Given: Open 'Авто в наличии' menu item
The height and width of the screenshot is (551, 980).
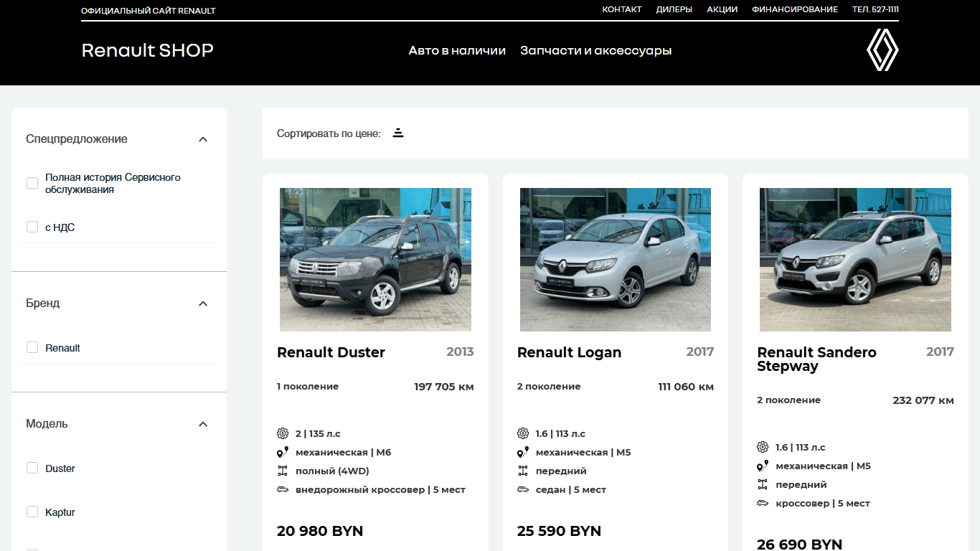Looking at the screenshot, I should 457,51.
